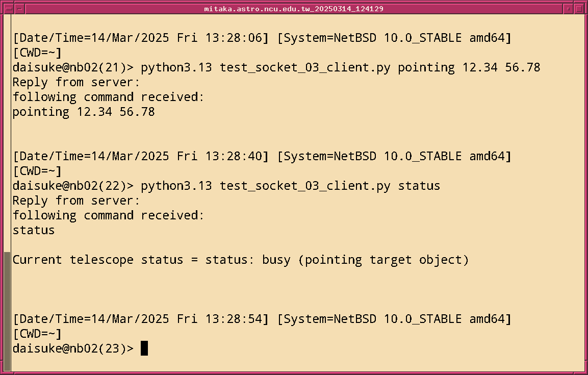Click the daisuke@nb02(21)> prompt text
Viewport: 588px width, 375px height.
pos(73,67)
